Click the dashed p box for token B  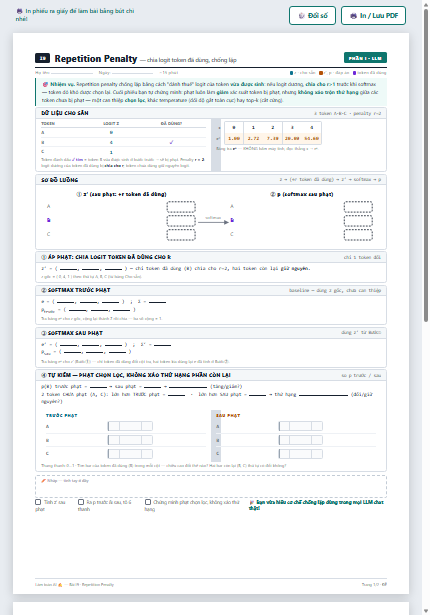pyautogui.click(x=358, y=221)
